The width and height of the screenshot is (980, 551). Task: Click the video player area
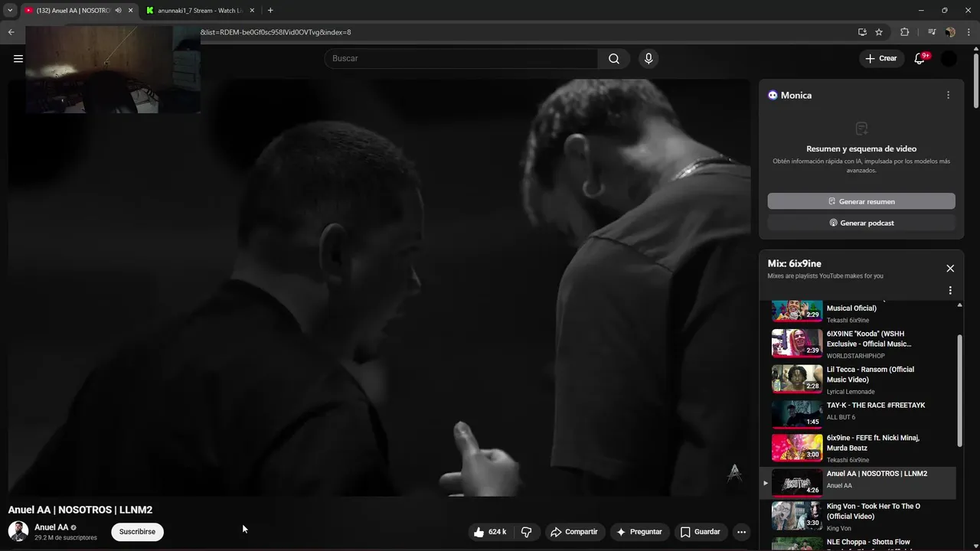(x=379, y=288)
